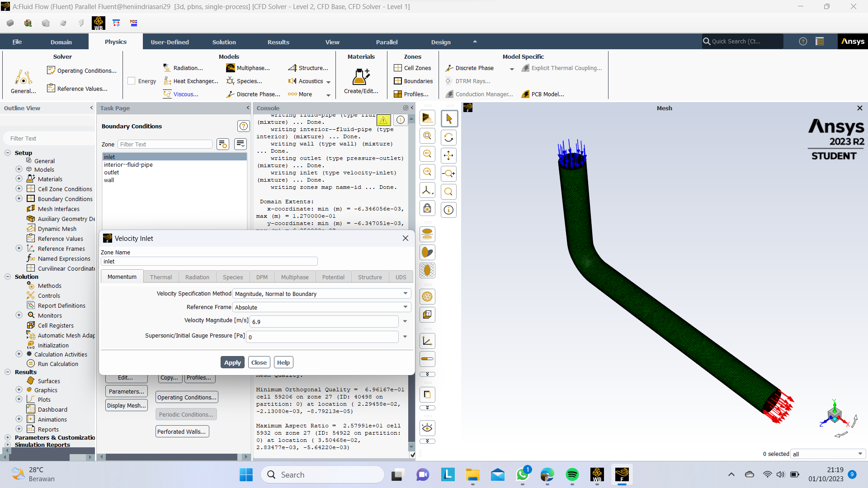
Task: Click the Display Mesh... button
Action: coord(127,405)
